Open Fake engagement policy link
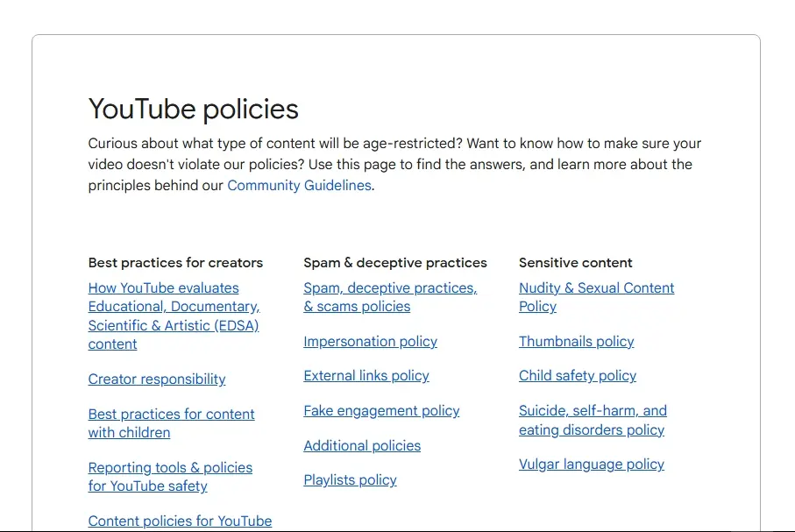 coord(381,411)
